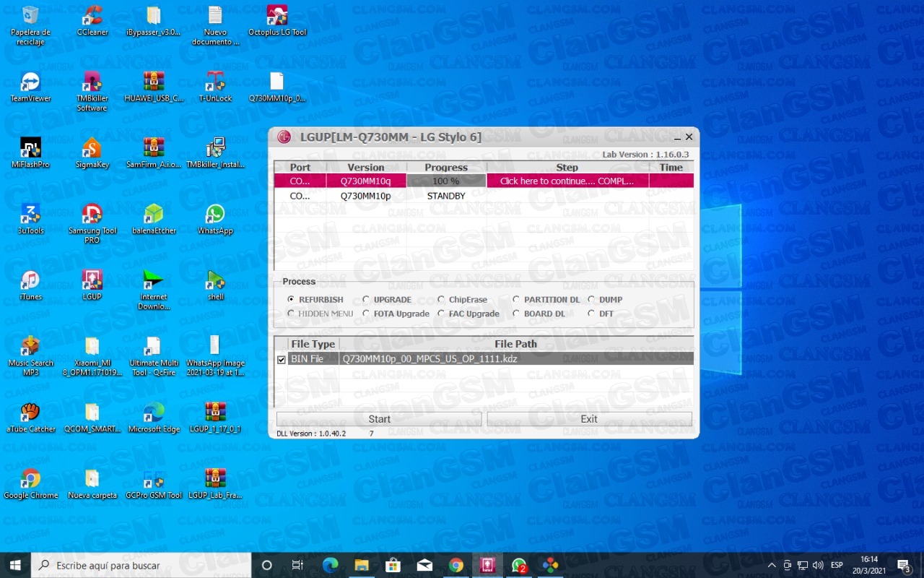
Task: Select the LGUP desktop shortcut beside iTunes
Action: point(92,285)
